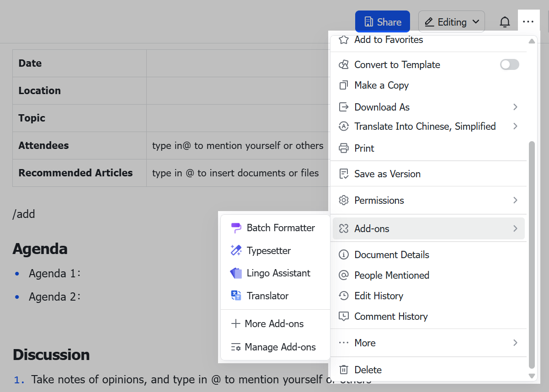Screen dimensions: 549x392
Task: Choose Make a Copy menu entry
Action: (x=381, y=85)
